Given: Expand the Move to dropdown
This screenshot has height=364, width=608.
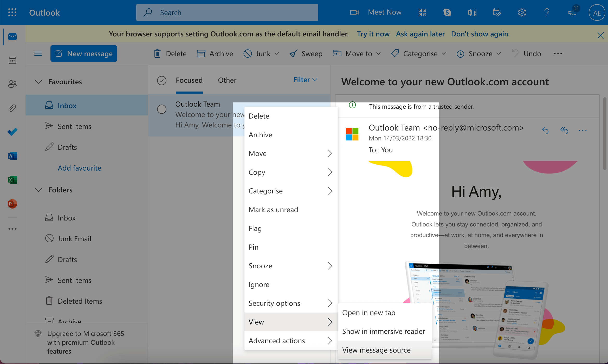Looking at the screenshot, I should point(378,54).
